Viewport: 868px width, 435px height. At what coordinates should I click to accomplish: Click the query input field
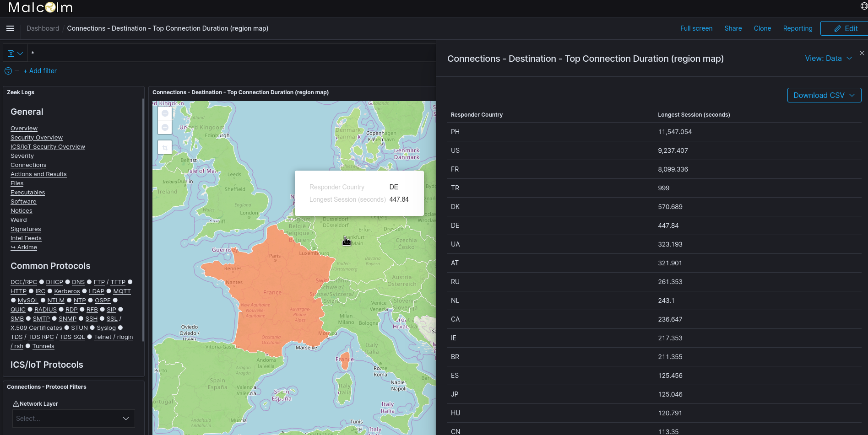click(x=229, y=53)
